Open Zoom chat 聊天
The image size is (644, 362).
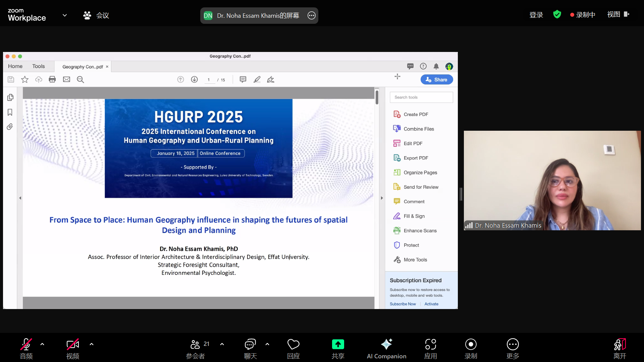coord(250,349)
